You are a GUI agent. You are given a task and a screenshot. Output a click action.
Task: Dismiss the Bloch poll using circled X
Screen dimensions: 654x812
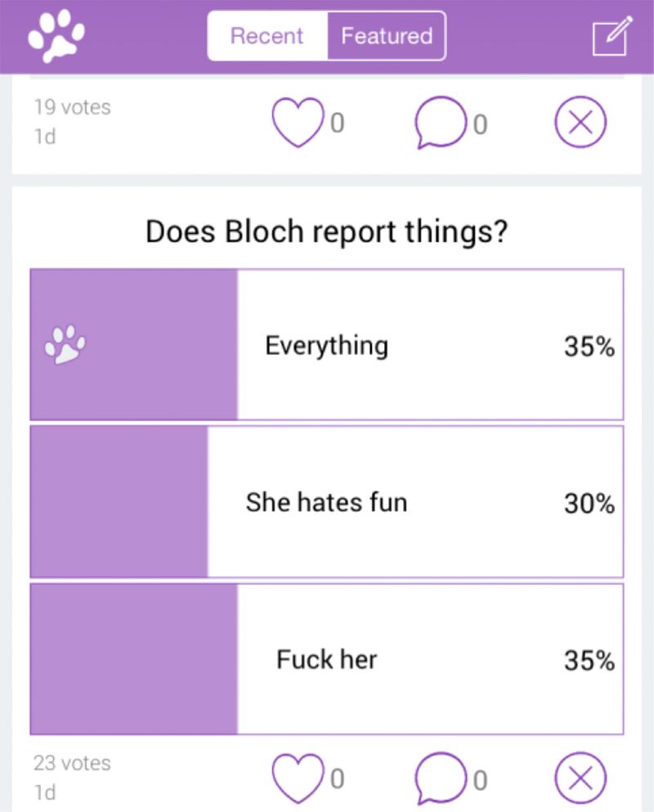pyautogui.click(x=580, y=778)
